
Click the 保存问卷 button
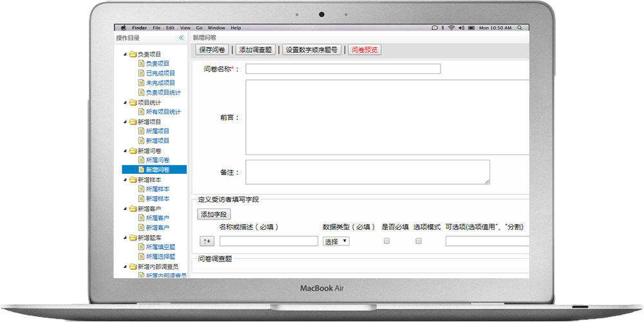point(212,50)
